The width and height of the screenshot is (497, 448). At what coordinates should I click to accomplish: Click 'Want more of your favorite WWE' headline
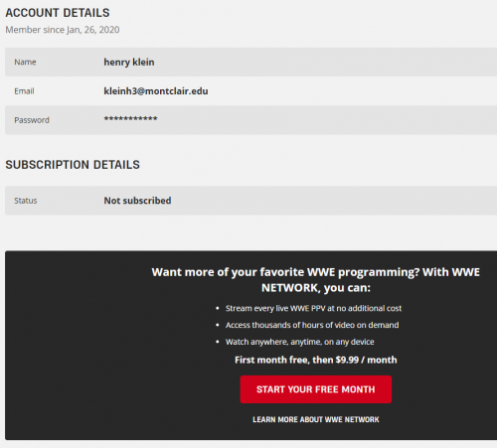(x=316, y=280)
